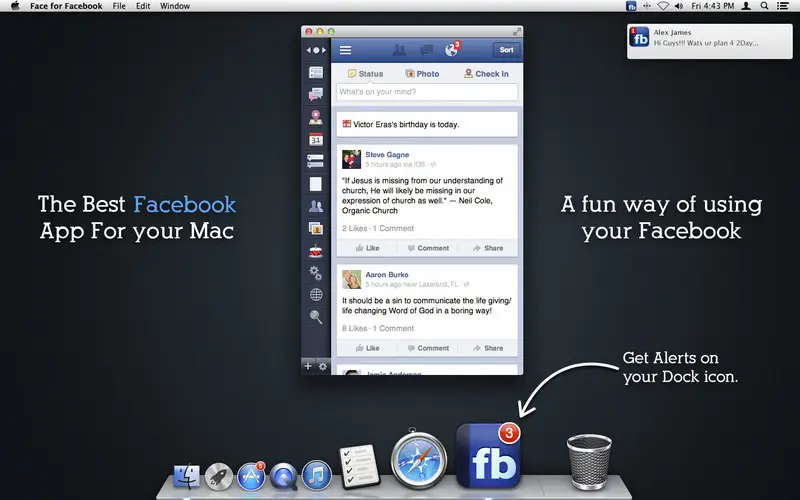Open the fb app in the Dock

coord(489,456)
